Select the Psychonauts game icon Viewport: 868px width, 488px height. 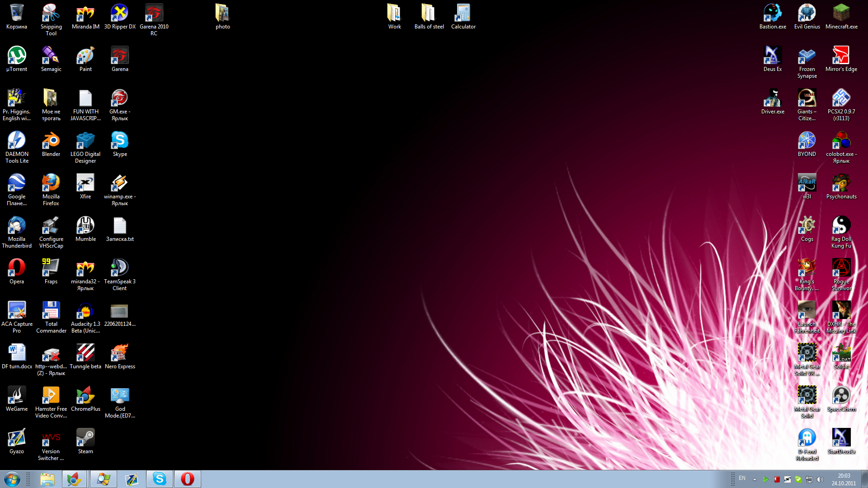pos(841,183)
